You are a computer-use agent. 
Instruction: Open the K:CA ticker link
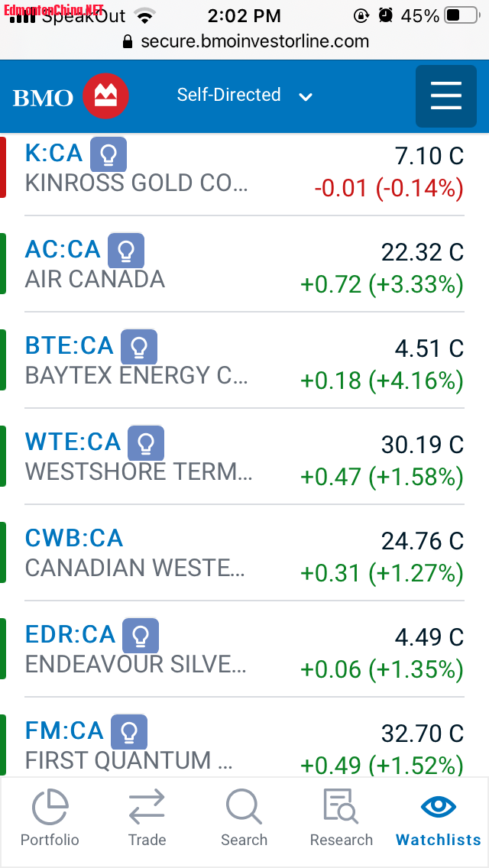coord(53,154)
